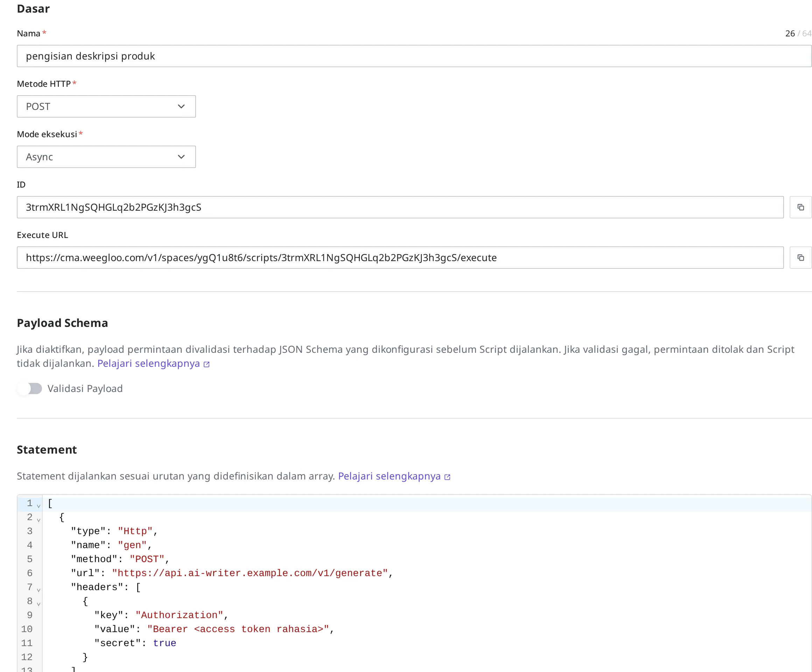Focus the Nama text field
Screen dimensions: 812x672
click(414, 56)
